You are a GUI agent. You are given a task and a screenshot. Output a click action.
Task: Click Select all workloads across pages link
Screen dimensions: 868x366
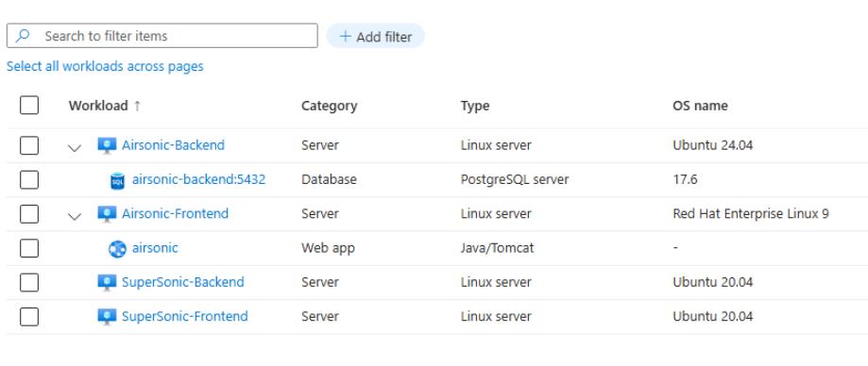click(x=105, y=66)
